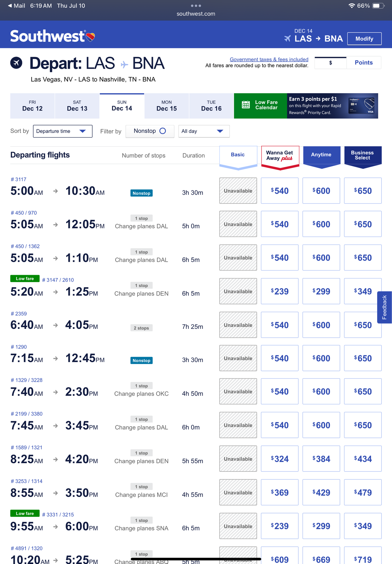The image size is (392, 564).
Task: Click the airplane icon beside the Depart heading
Action: pos(16,63)
